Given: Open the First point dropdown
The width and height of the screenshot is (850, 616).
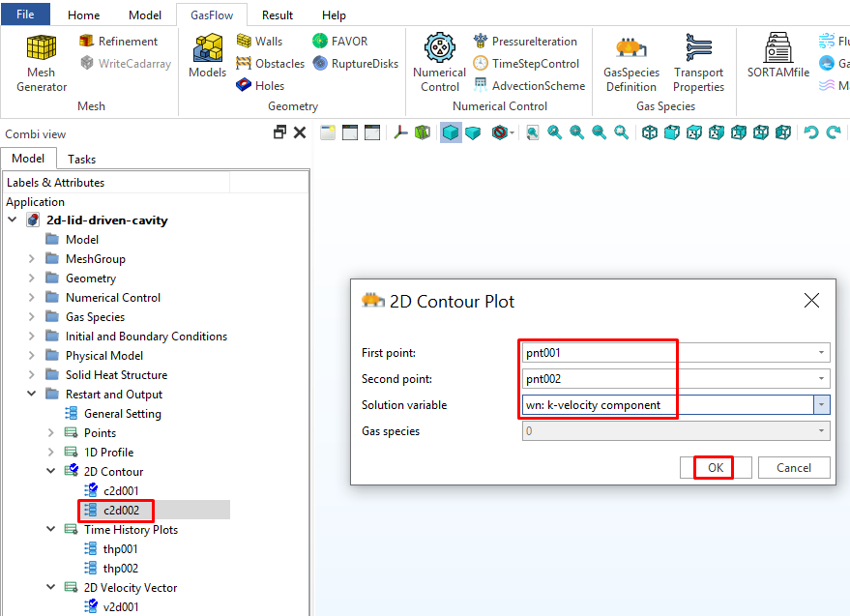Looking at the screenshot, I should (821, 353).
